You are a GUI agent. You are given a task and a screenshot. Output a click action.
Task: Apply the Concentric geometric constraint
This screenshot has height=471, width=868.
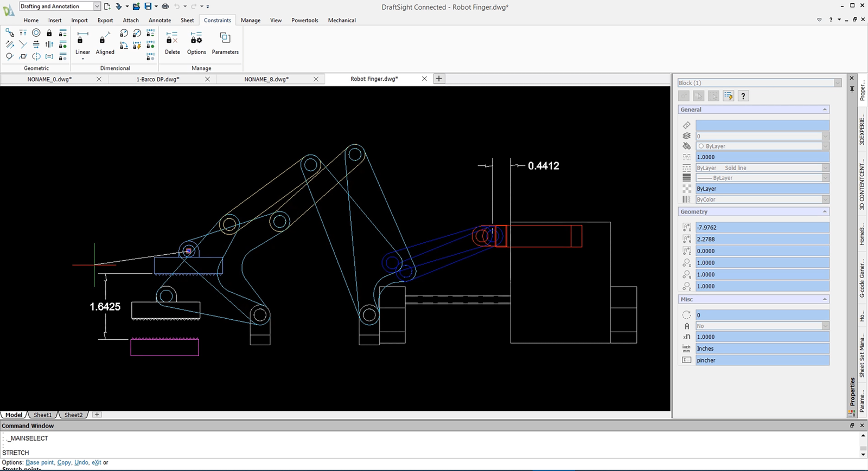click(36, 33)
